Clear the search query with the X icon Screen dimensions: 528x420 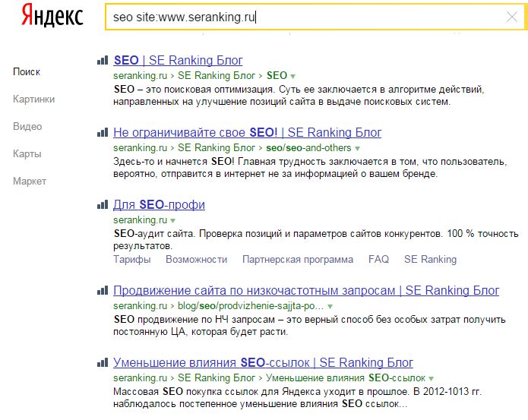point(512,17)
